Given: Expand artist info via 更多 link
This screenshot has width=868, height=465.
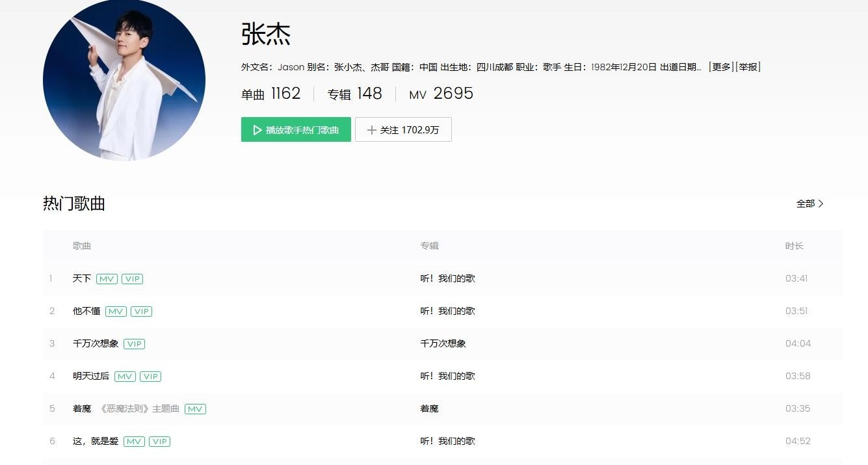Looking at the screenshot, I should pyautogui.click(x=720, y=67).
